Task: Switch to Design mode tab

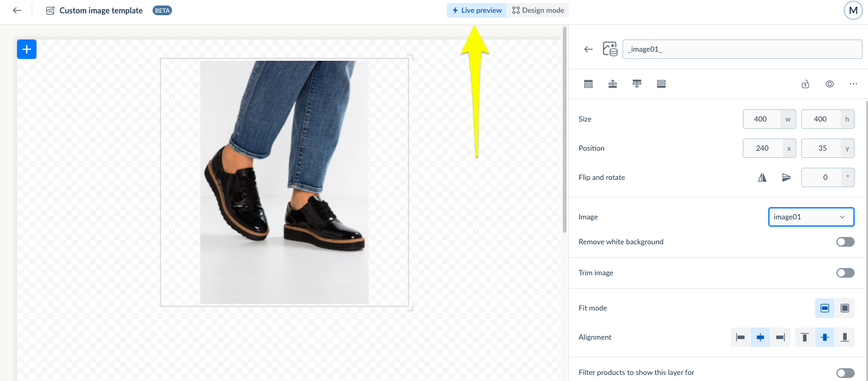Action: point(538,10)
